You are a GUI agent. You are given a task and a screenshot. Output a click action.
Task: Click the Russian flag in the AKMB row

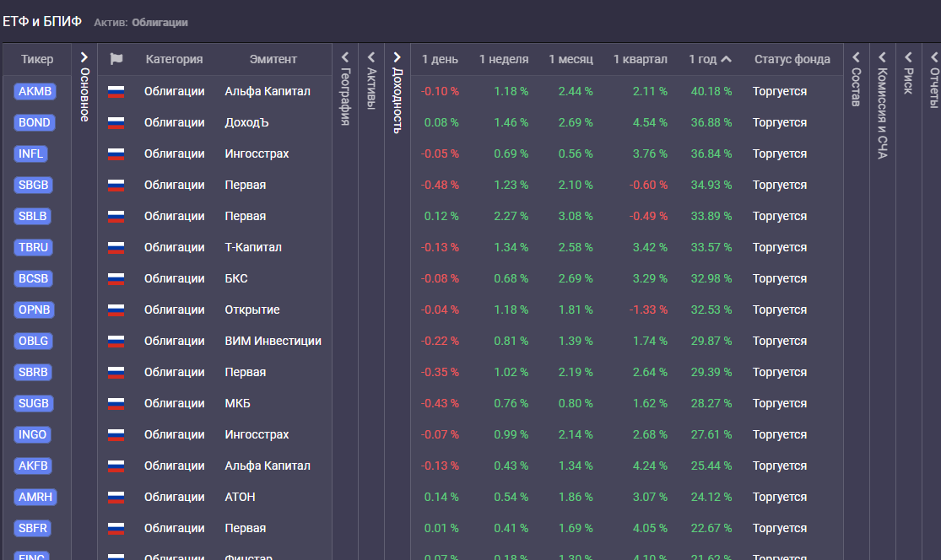click(x=116, y=91)
